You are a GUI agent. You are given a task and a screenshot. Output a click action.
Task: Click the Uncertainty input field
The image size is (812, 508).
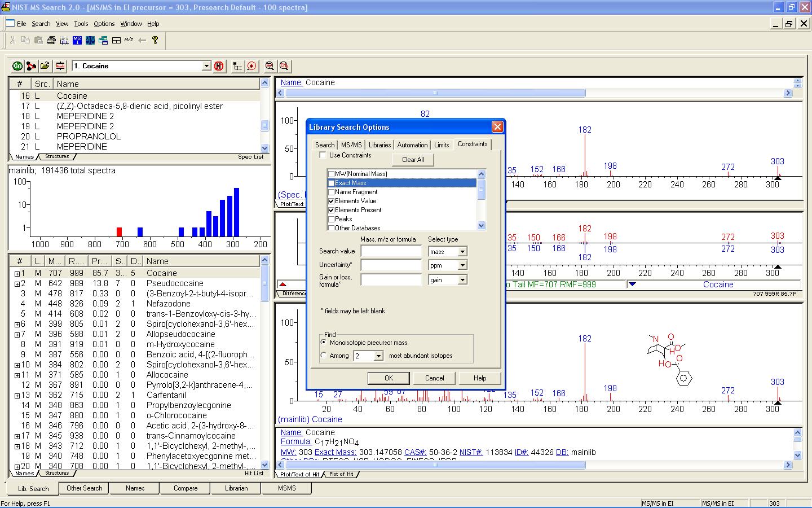click(391, 265)
